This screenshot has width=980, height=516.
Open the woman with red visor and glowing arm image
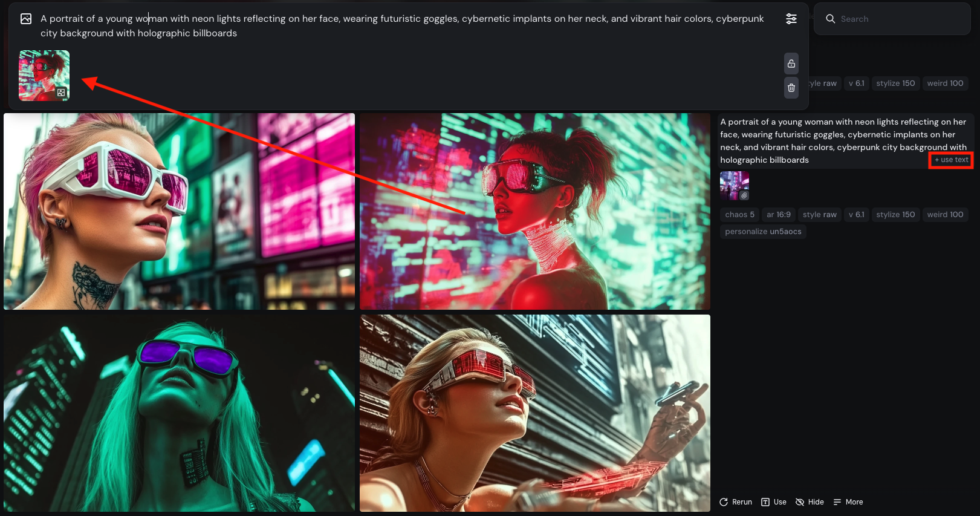(535, 413)
